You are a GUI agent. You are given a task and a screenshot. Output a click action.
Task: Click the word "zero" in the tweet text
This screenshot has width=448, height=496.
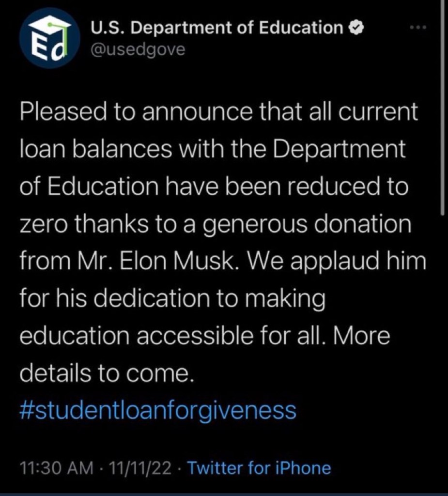(43, 225)
